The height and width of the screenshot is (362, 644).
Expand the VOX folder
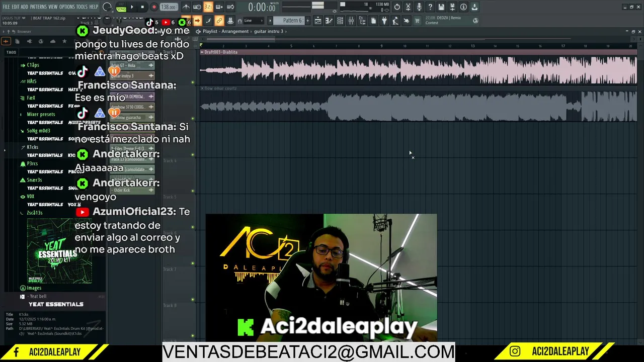(30, 197)
